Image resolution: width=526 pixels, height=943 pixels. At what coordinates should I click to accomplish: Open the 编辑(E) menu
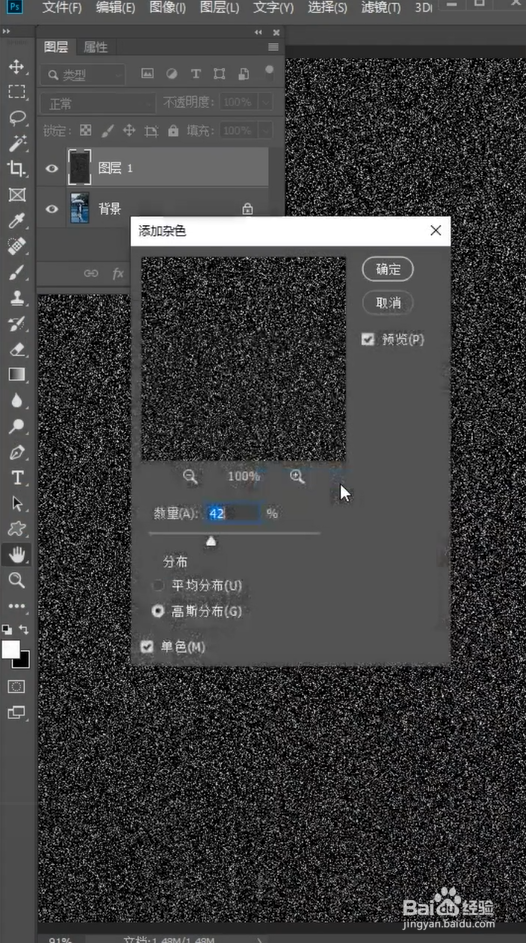(x=115, y=8)
